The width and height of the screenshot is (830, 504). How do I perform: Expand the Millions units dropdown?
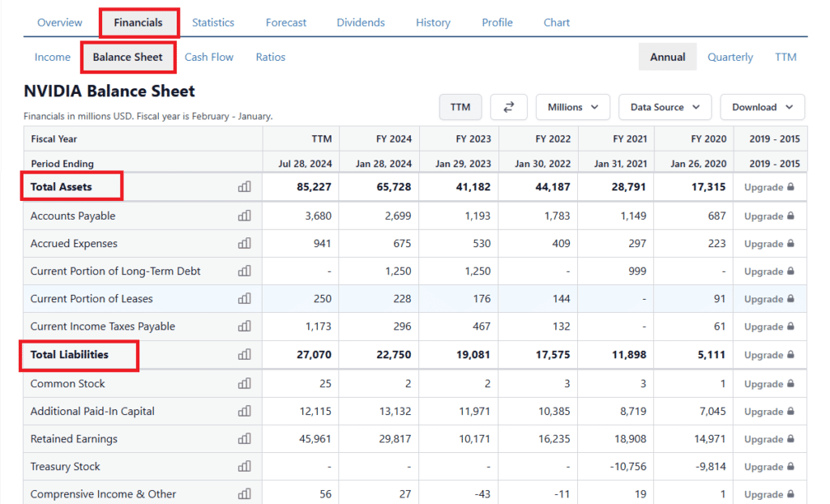pos(573,107)
